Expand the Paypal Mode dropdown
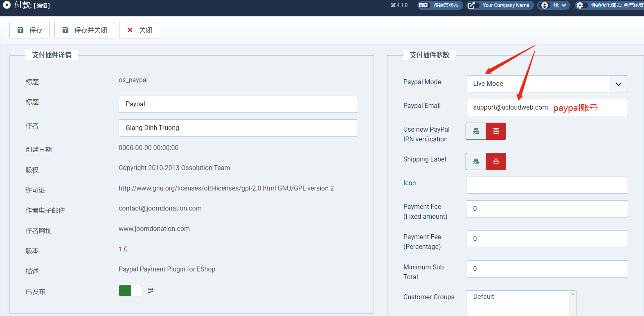Viewport: 644px width, 316px height. point(618,84)
